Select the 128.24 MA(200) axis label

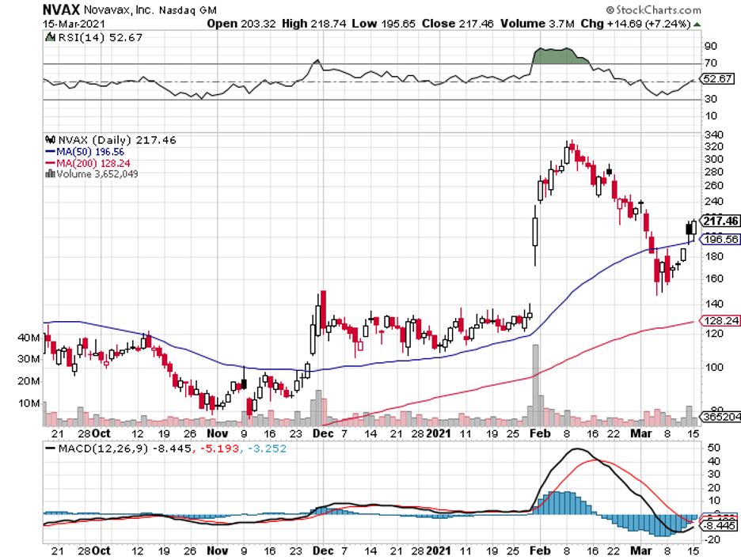tap(720, 320)
